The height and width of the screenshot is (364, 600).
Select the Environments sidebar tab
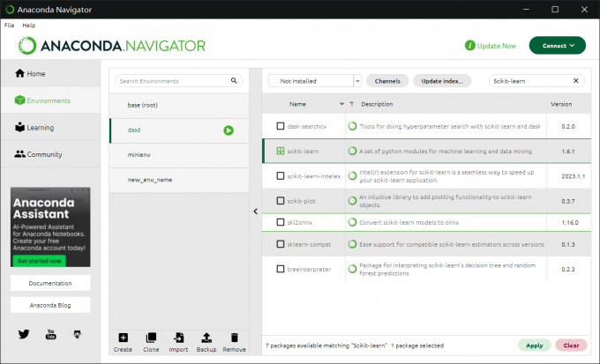[50, 100]
